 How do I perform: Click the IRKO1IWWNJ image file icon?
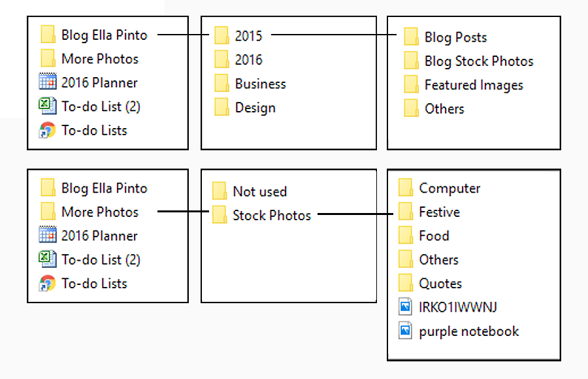pyautogui.click(x=405, y=306)
